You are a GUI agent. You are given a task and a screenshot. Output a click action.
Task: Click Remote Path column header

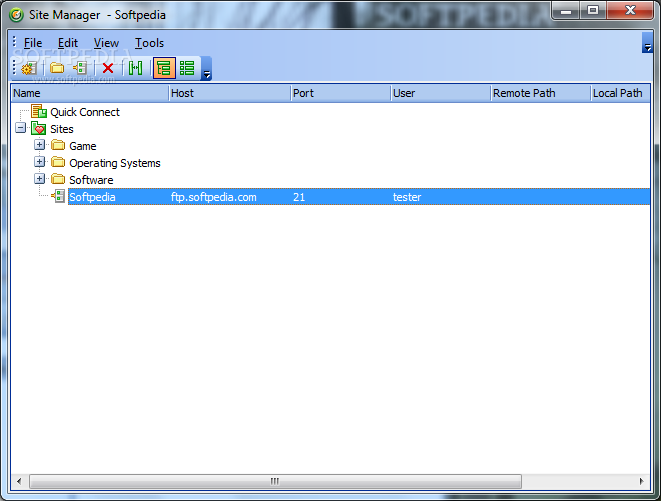(x=541, y=93)
